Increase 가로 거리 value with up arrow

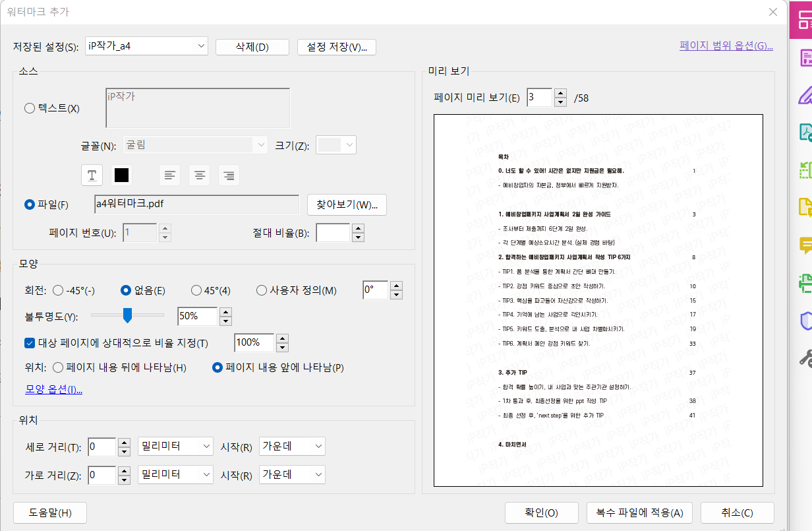(x=124, y=470)
